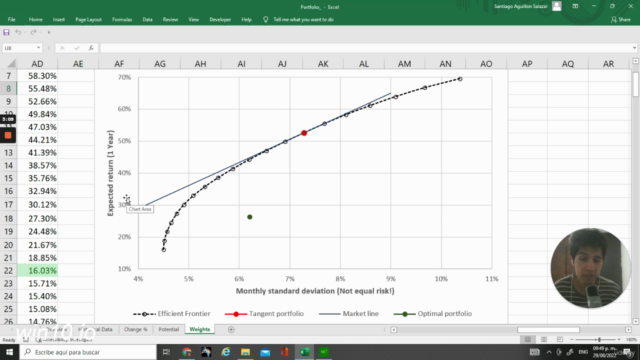Open Ribbon Display Options icon

(575, 6)
